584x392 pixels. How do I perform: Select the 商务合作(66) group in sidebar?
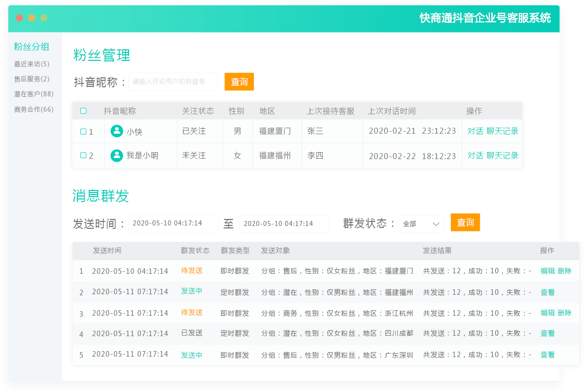click(x=33, y=109)
